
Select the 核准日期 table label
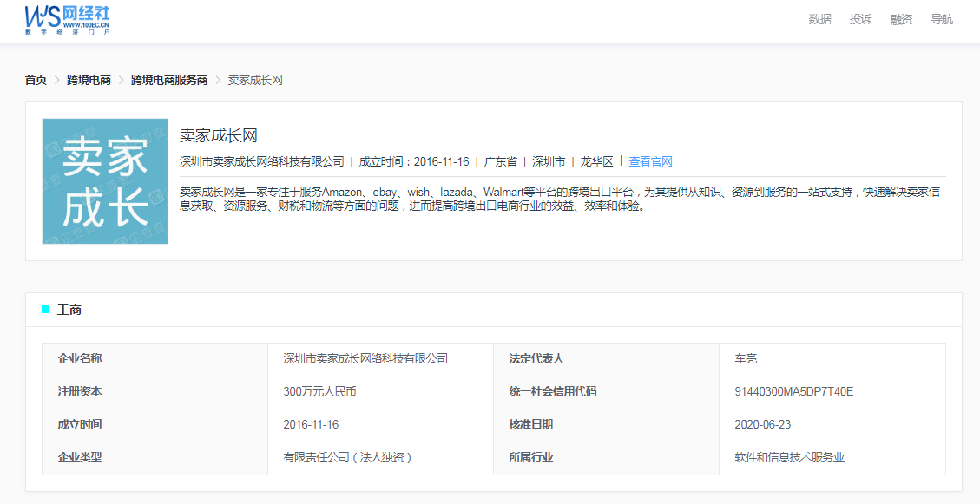point(530,425)
